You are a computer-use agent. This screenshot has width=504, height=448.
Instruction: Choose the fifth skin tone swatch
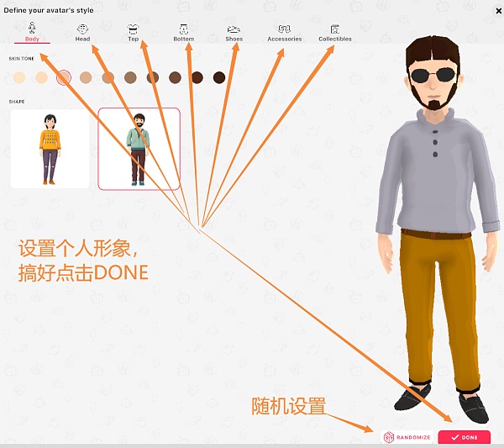[108, 77]
